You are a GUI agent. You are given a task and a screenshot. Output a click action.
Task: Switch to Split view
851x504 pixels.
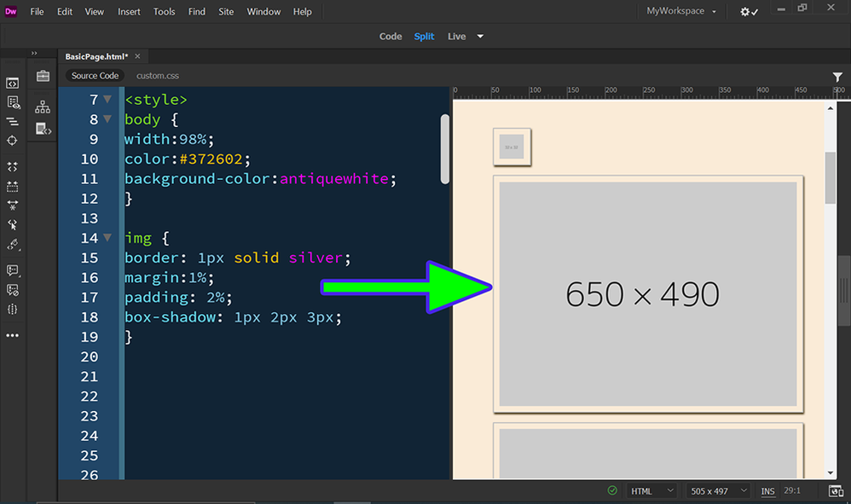tap(424, 37)
